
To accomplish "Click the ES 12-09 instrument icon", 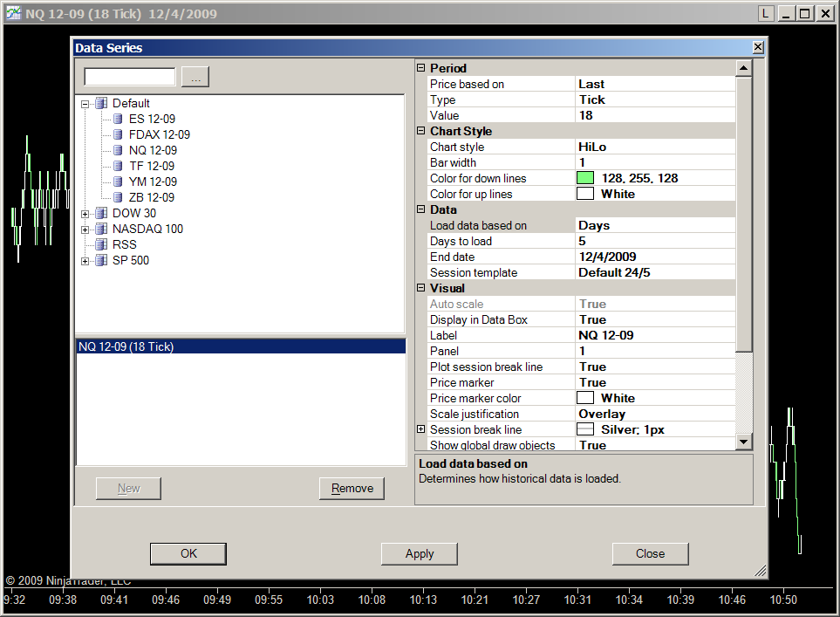I will pyautogui.click(x=118, y=119).
